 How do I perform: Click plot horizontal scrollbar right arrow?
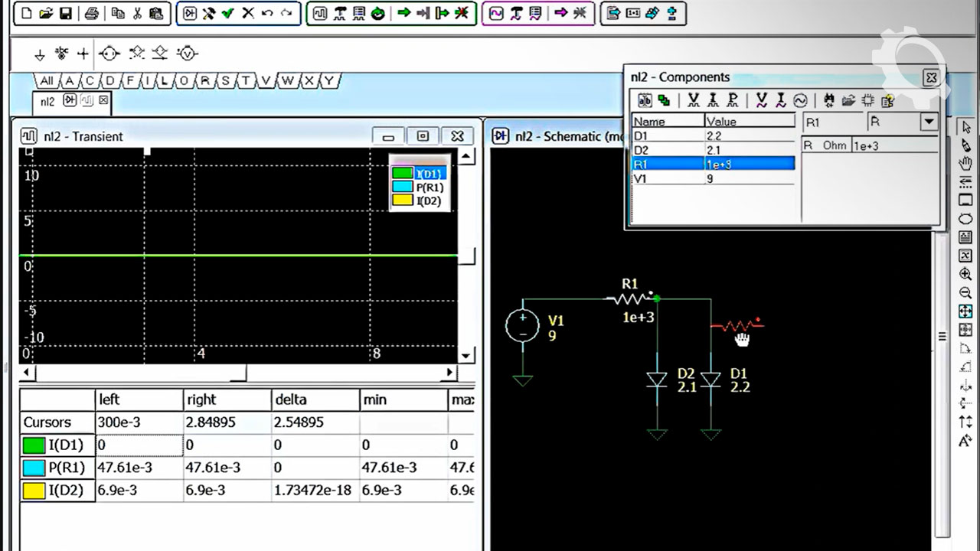pyautogui.click(x=451, y=373)
